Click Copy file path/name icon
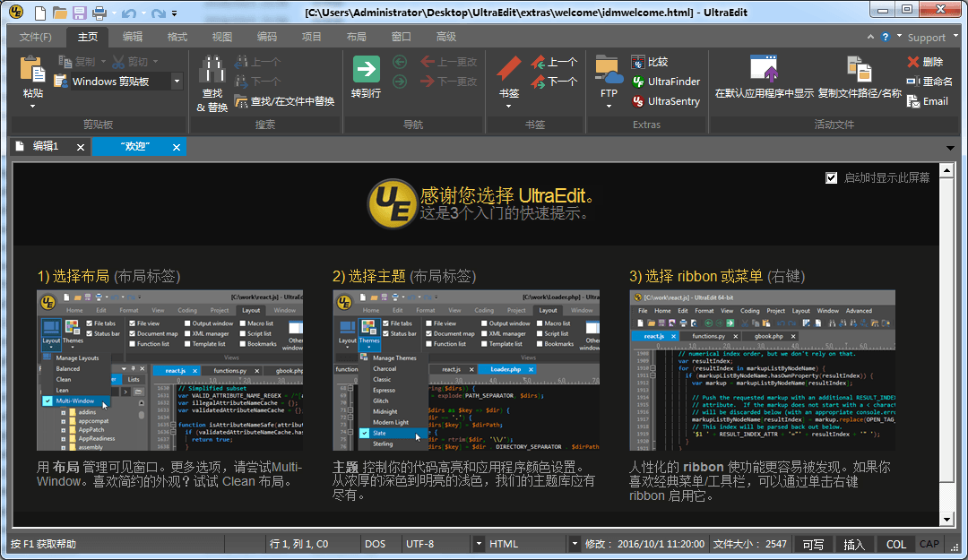Screen dimensions: 968x560 (859, 70)
